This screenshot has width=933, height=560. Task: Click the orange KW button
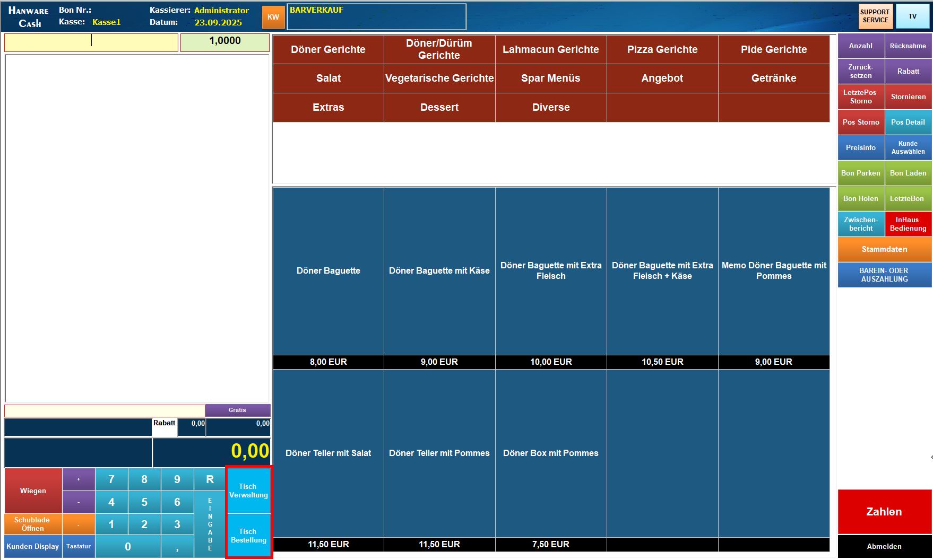point(273,17)
